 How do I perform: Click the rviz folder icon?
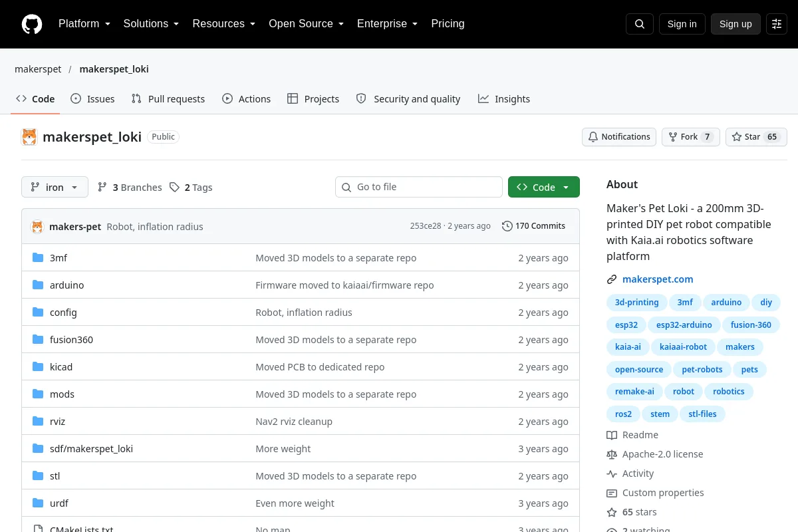click(x=38, y=422)
